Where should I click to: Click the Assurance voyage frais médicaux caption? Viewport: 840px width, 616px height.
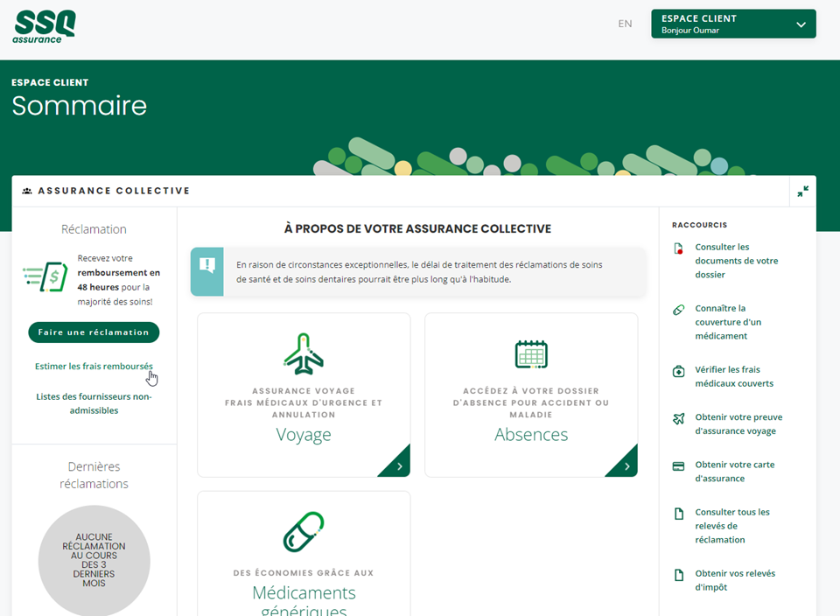[304, 402]
